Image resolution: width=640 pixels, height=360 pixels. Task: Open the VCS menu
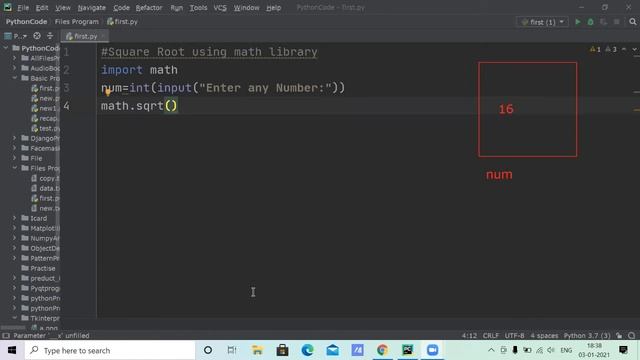(x=220, y=8)
